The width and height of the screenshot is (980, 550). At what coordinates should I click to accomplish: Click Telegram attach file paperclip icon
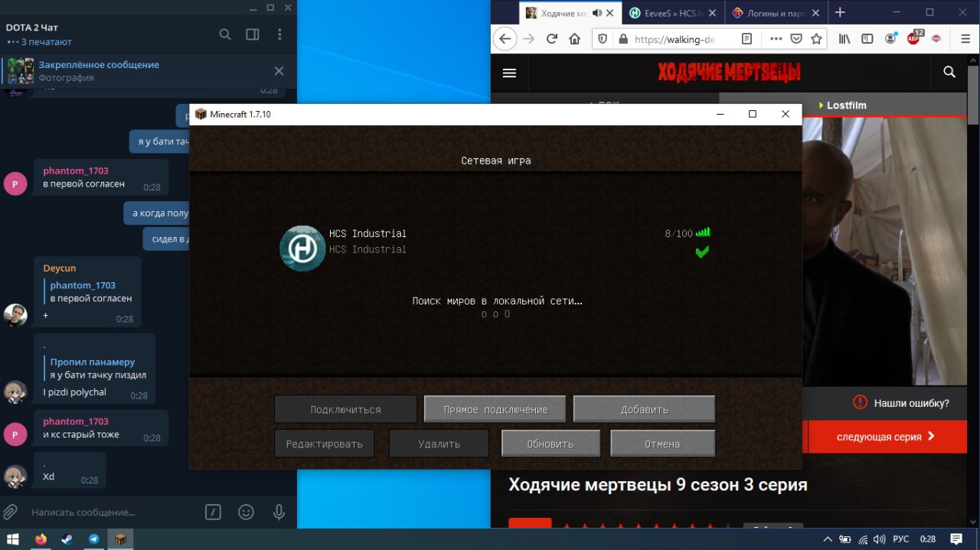pos(11,512)
